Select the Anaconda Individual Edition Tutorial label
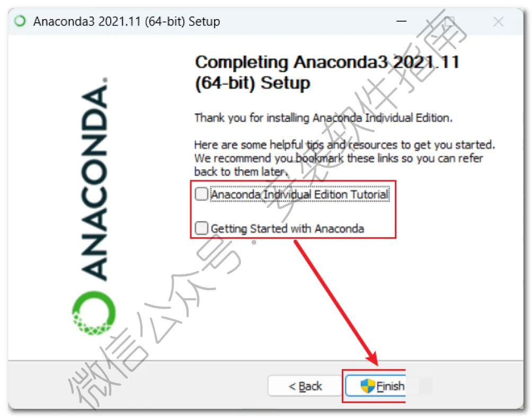 pyautogui.click(x=299, y=195)
